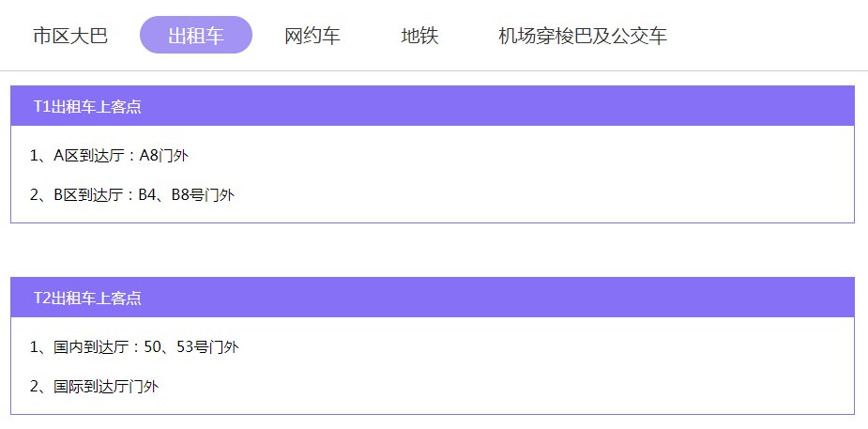Click the white gap between the T1 and T2 panels
The image size is (868, 429).
coord(433,251)
